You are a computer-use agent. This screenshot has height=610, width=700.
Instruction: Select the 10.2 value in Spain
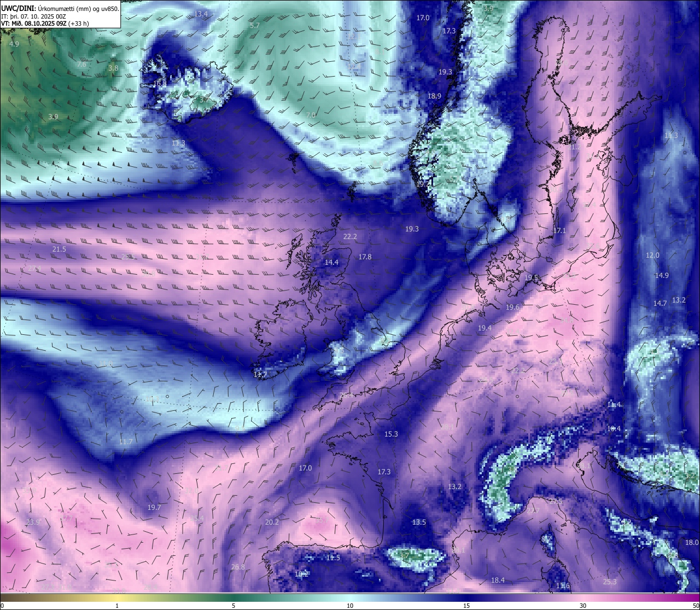coord(302,574)
